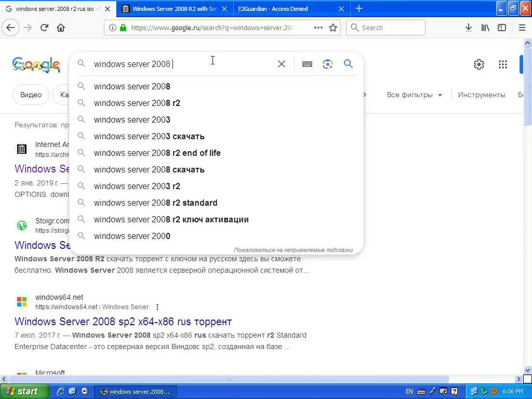The width and height of the screenshot is (532, 399).
Task: Open Firefox hamburger menu
Action: tap(522, 28)
